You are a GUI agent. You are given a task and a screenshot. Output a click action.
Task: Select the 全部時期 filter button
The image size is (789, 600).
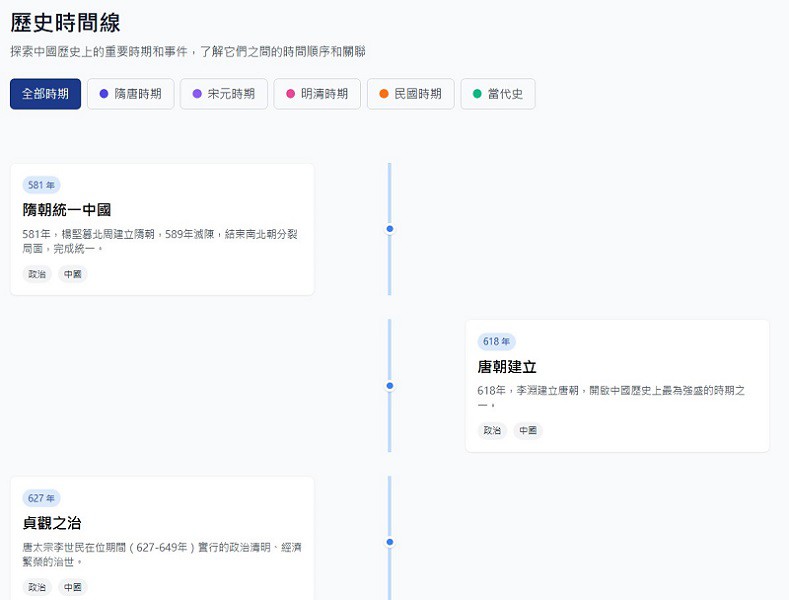[x=45, y=94]
